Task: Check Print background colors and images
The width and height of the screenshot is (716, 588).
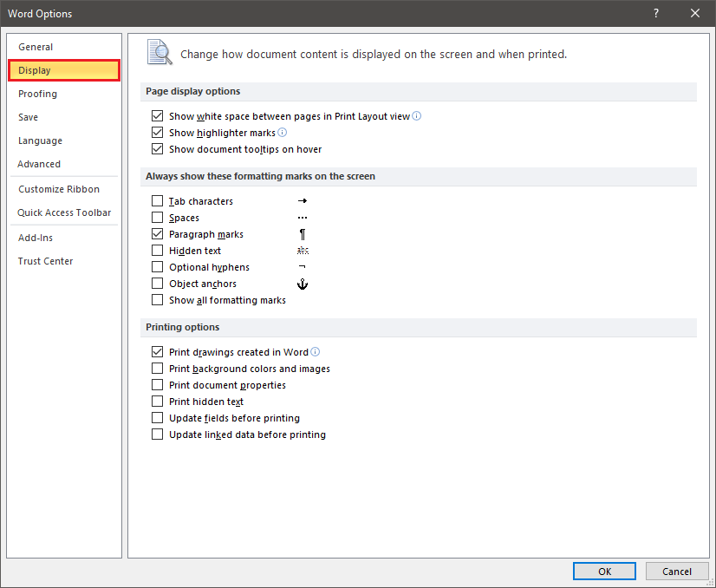Action: point(157,369)
